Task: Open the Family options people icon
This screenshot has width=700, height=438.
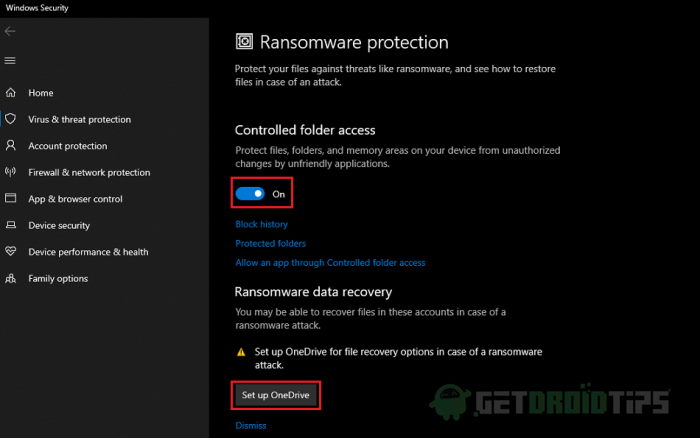Action: click(11, 278)
